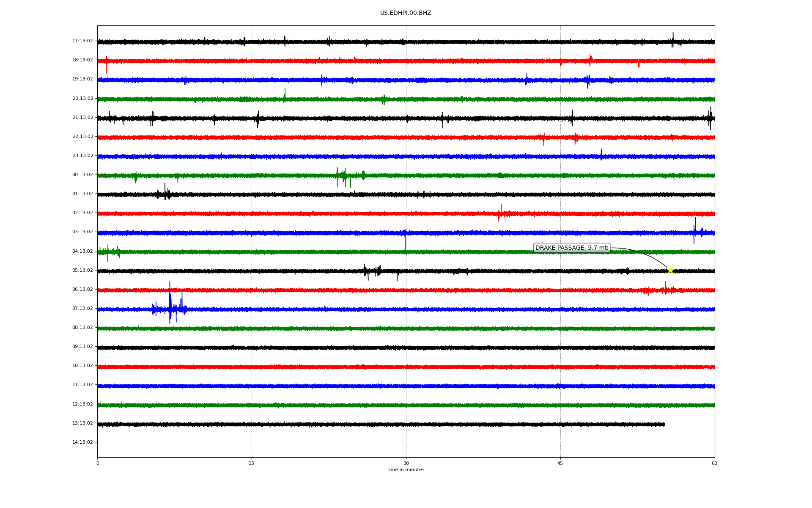Viewport: 812px width, 508px height.
Task: Click the red spike near 39 minutes in the 02:13:02 trace
Action: pyautogui.click(x=501, y=213)
